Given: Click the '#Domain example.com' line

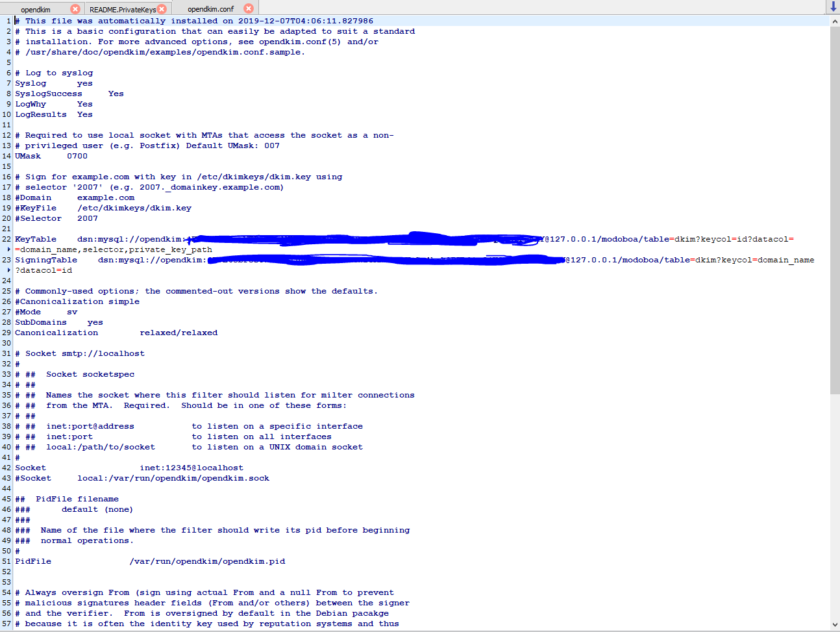Looking at the screenshot, I should [x=75, y=197].
